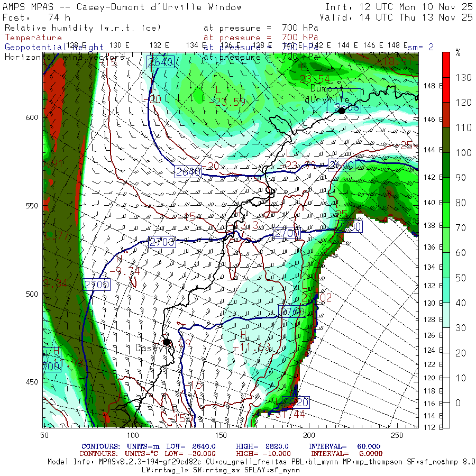
Task: Click the 'Fcst: 74 h' forecast hour text
Action: click(36, 17)
